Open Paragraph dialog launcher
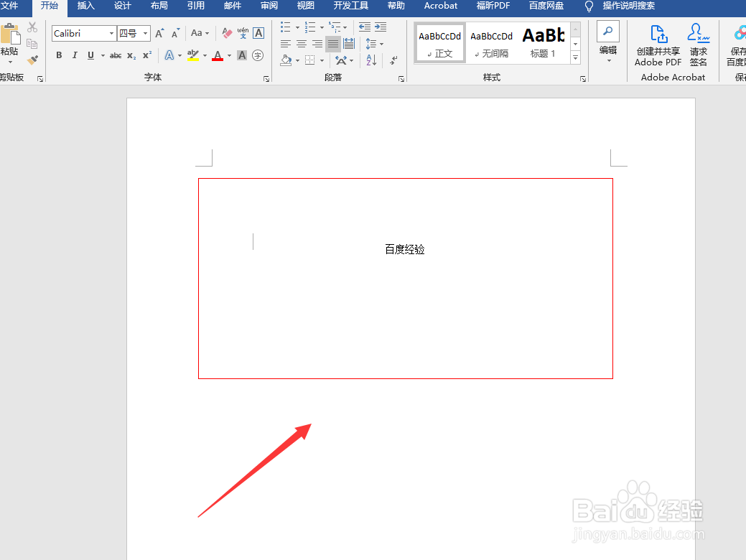This screenshot has height=560, width=746. pos(401,79)
